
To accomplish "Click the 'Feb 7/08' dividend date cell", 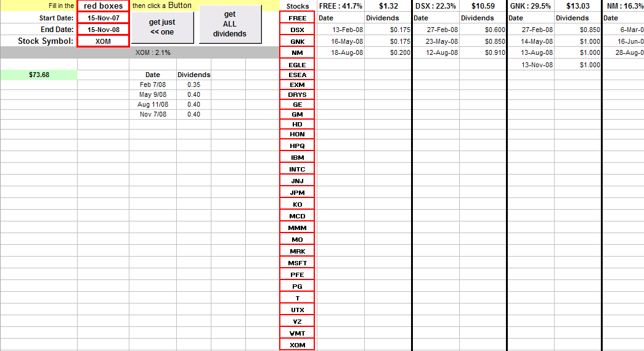I will click(153, 85).
